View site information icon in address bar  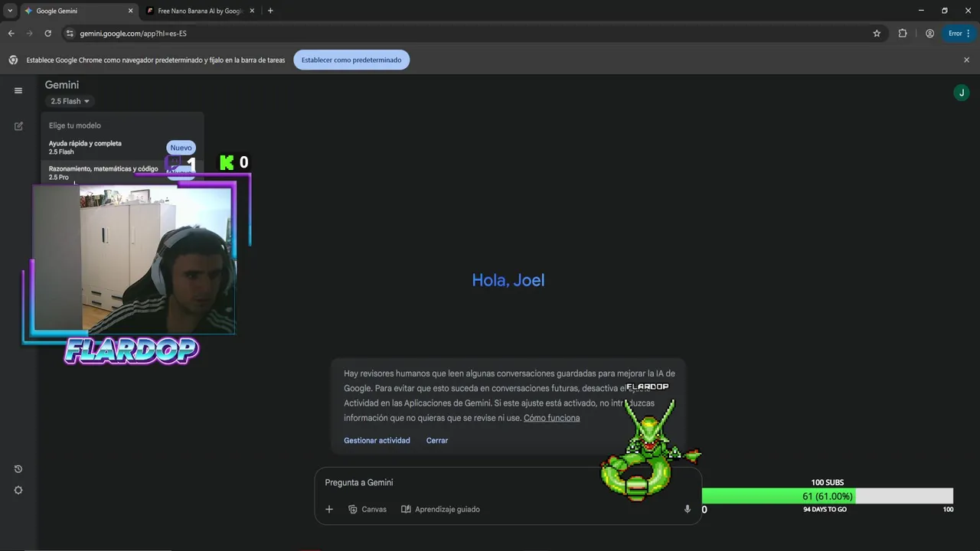[x=70, y=34]
